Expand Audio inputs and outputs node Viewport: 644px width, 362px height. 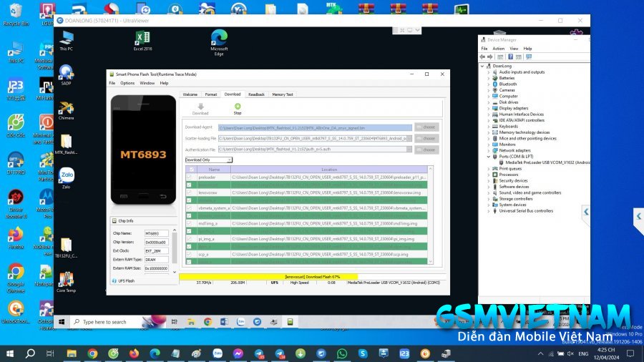[489, 72]
